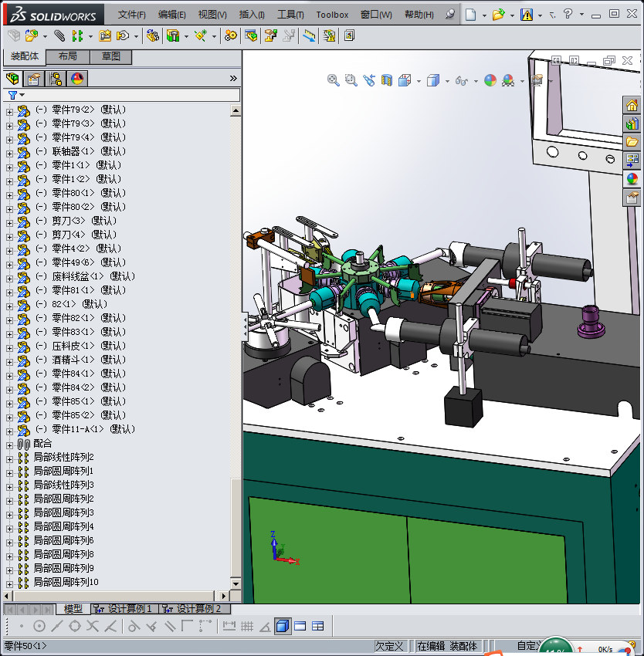644x656 pixels.
Task: Toggle the Edit Appearance color ball
Action: [x=490, y=80]
